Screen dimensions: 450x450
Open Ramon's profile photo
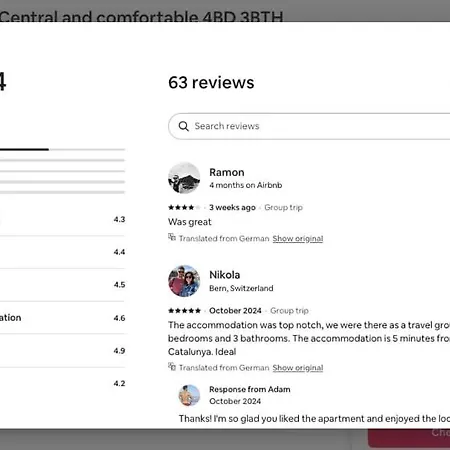coord(184,178)
